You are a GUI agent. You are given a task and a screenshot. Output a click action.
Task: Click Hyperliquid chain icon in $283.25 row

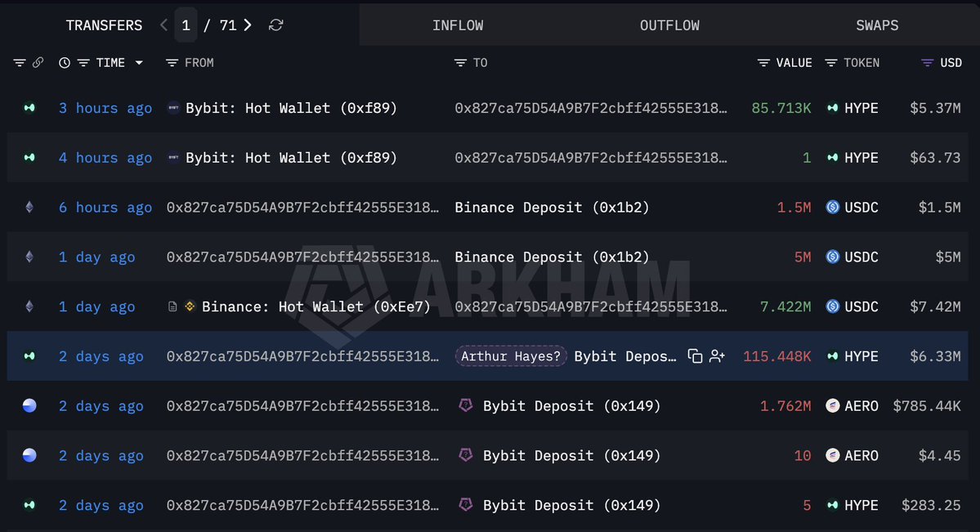coord(29,505)
